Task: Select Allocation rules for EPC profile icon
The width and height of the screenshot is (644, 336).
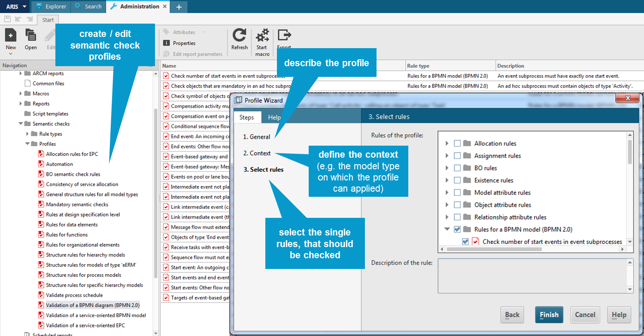Action: tap(41, 154)
